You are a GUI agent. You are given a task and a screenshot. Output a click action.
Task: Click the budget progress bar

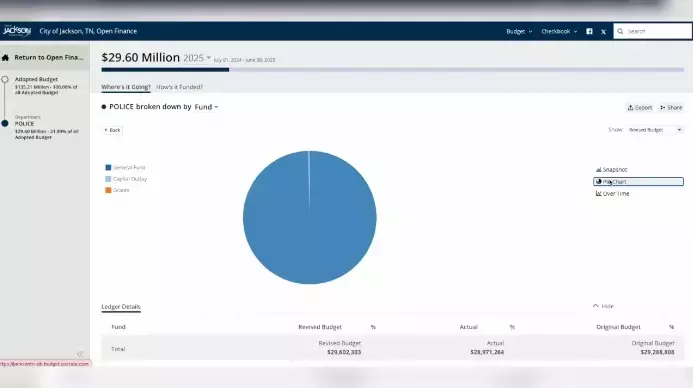(x=392, y=70)
